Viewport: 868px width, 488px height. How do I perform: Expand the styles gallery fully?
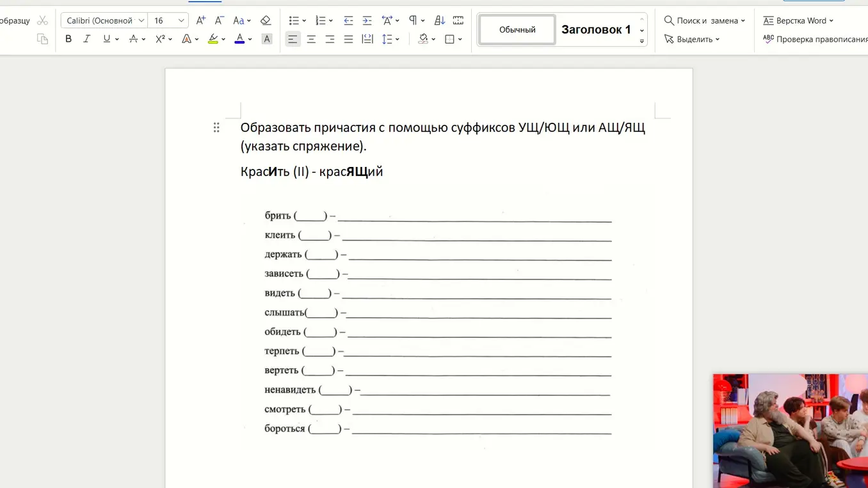click(x=642, y=42)
